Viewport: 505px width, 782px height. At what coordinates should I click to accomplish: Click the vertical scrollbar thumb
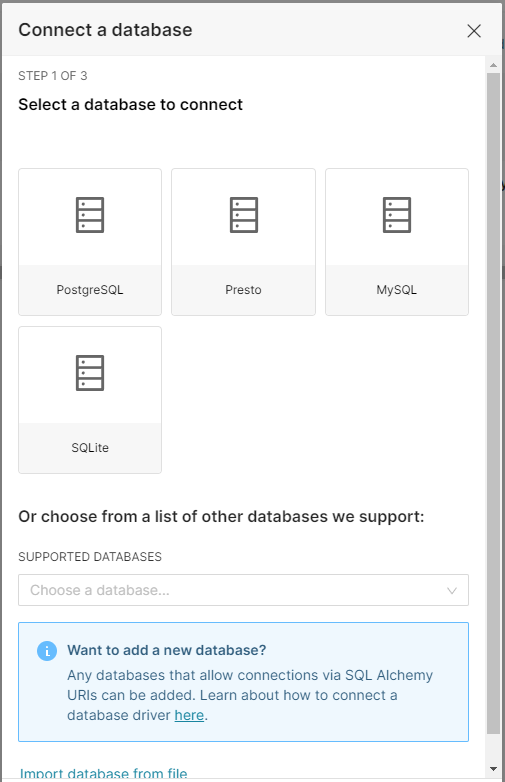(493, 403)
